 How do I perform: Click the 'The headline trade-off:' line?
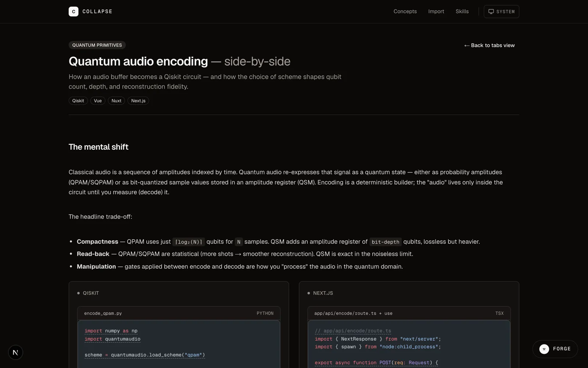click(x=100, y=217)
